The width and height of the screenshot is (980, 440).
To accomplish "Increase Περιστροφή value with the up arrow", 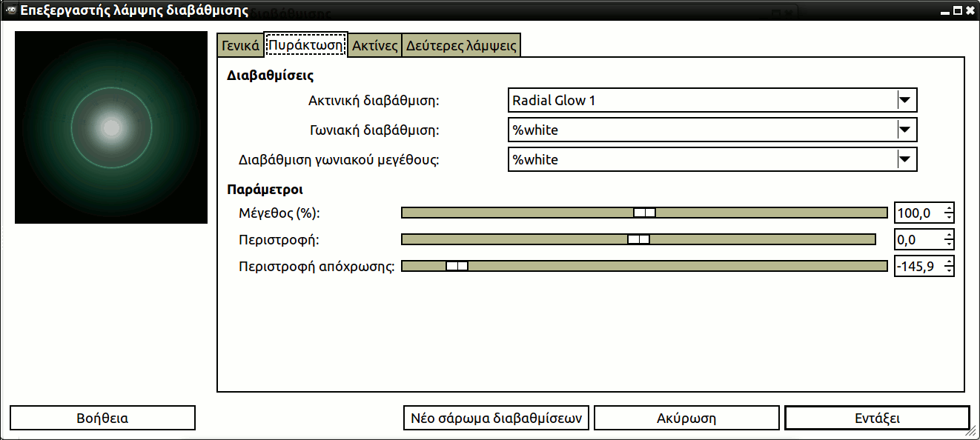I will 949,236.
